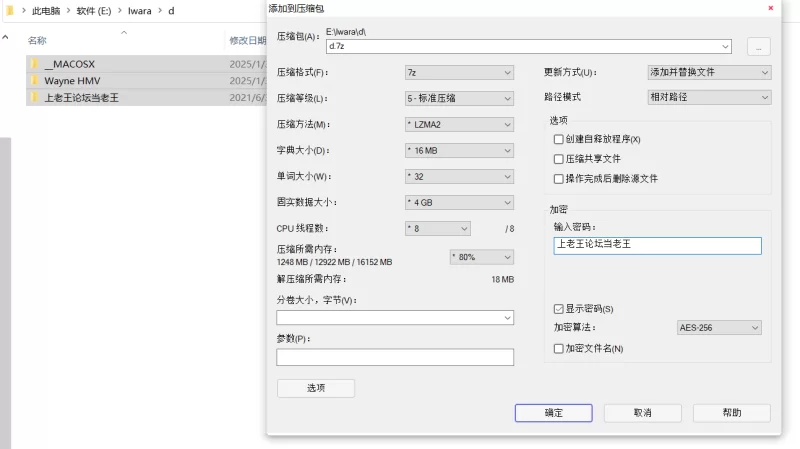Click the 选项 button
The image size is (800, 449).
coord(316,388)
